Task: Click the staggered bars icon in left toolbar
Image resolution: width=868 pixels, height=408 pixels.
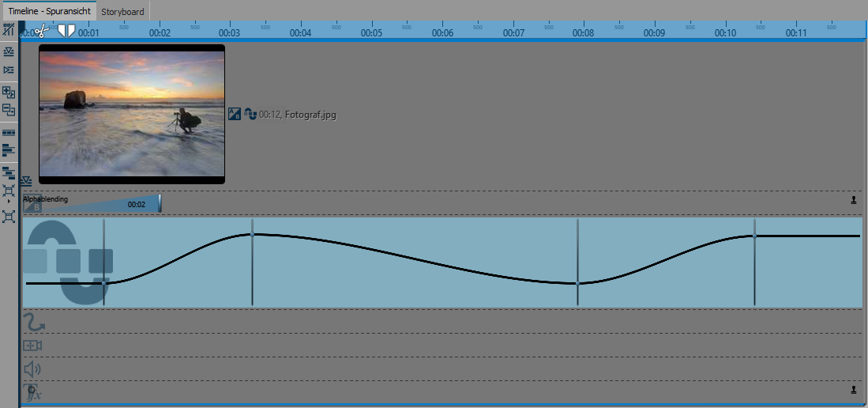Action: pos(9,172)
